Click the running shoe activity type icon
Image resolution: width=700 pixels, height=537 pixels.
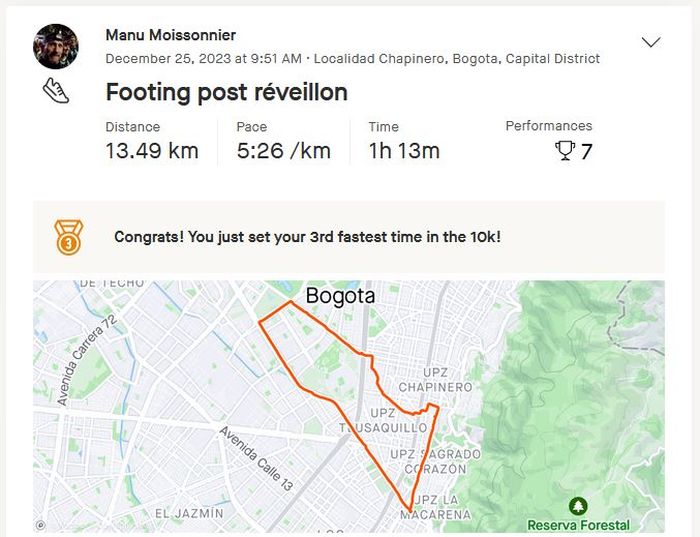55,91
